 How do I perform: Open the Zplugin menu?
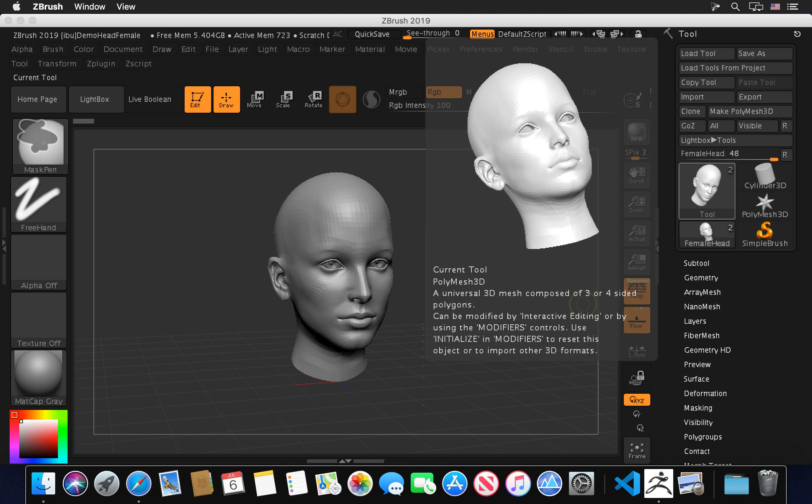(x=101, y=63)
